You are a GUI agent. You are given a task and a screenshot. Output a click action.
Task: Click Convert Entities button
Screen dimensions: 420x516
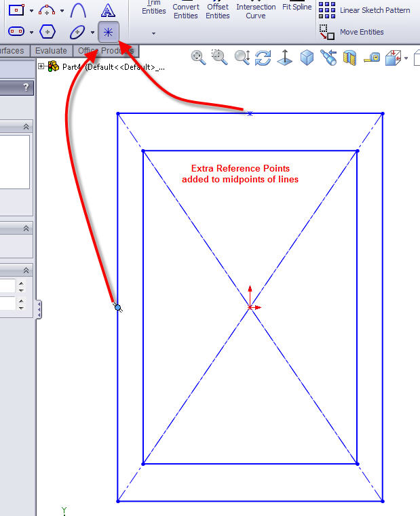tap(186, 11)
